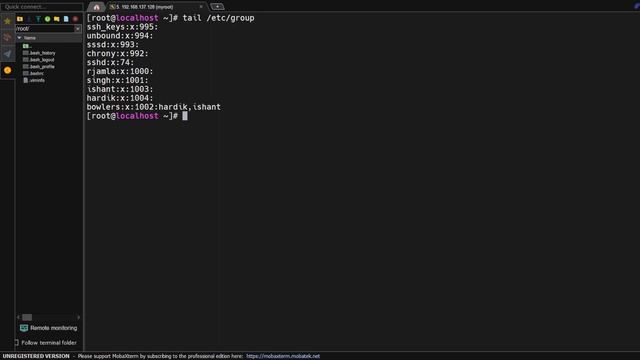Viewport: 640px width, 360px height.
Task: Click the Quick connect input field
Action: [x=42, y=7]
